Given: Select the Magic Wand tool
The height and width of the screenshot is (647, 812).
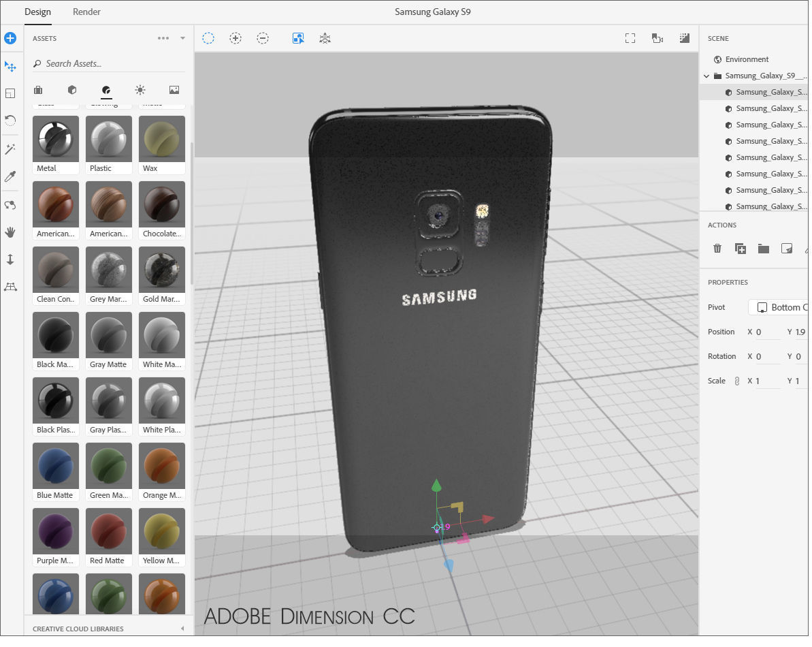Looking at the screenshot, I should pyautogui.click(x=10, y=149).
